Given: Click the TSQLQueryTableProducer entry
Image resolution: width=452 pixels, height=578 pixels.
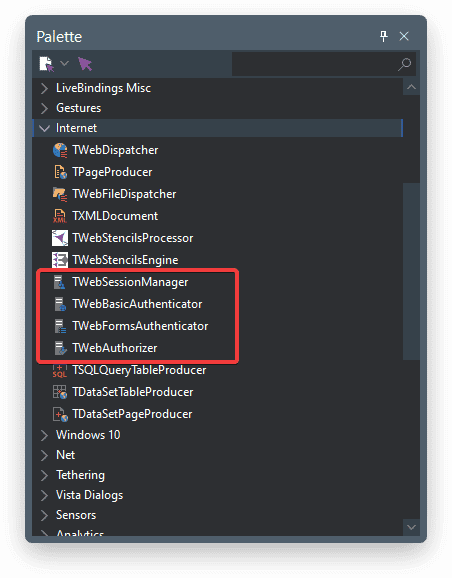Looking at the screenshot, I should click(x=139, y=370).
